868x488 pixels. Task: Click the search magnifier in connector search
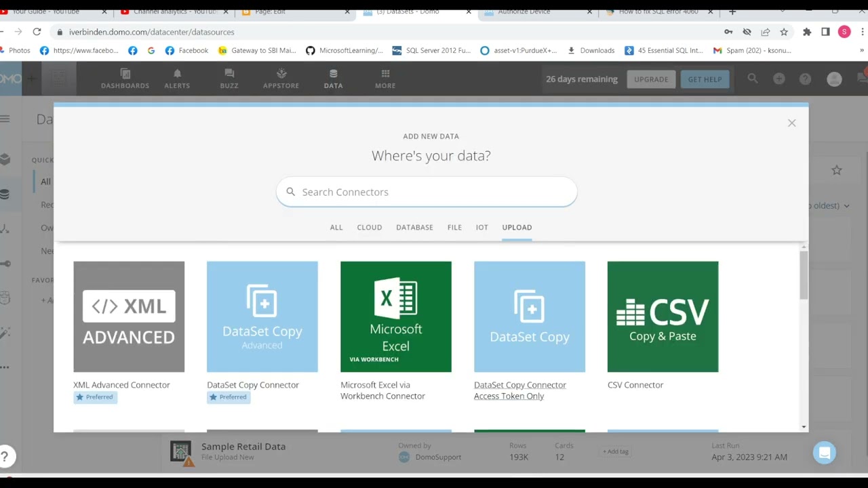pyautogui.click(x=290, y=192)
